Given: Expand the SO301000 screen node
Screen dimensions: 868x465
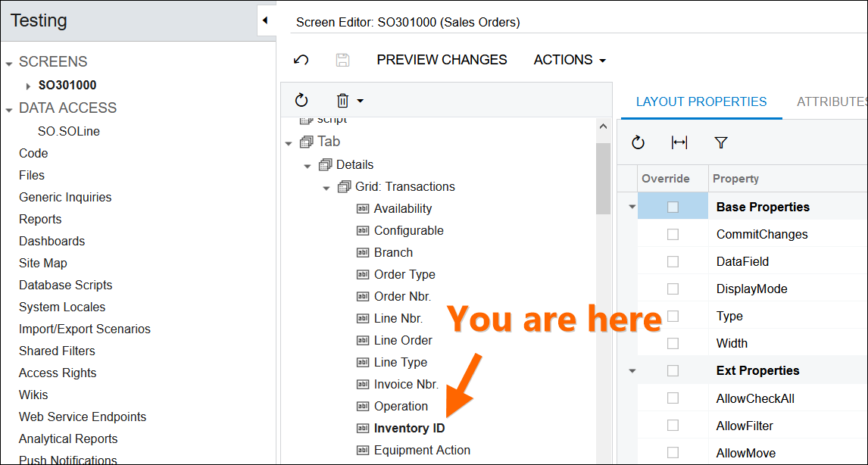Looking at the screenshot, I should [28, 86].
